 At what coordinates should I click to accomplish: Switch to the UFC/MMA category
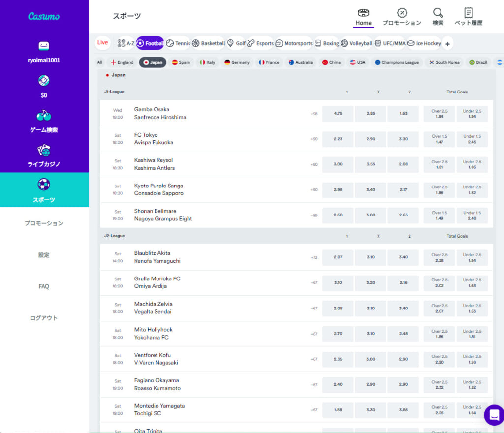(390, 43)
